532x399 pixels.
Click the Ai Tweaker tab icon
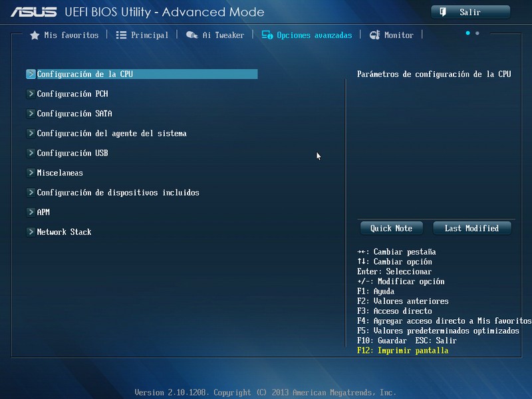tap(192, 35)
